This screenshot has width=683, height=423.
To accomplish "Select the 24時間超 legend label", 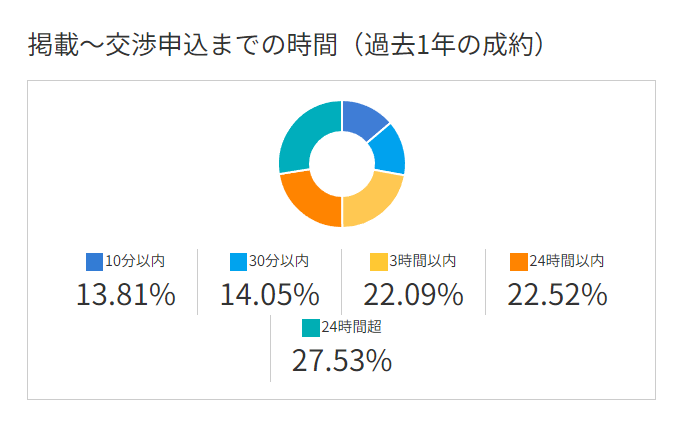I will 351,327.
